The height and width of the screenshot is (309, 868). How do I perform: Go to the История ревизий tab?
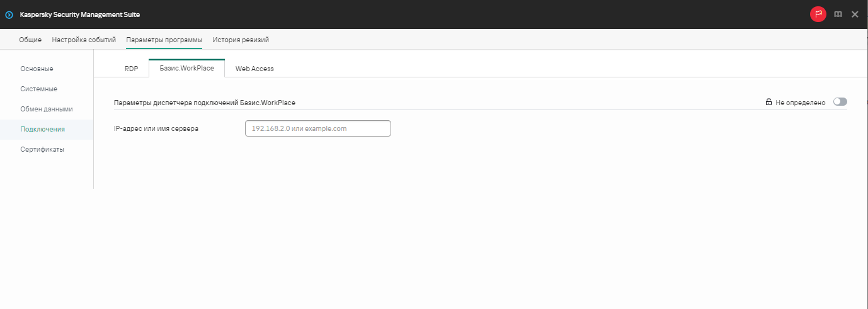[241, 40]
